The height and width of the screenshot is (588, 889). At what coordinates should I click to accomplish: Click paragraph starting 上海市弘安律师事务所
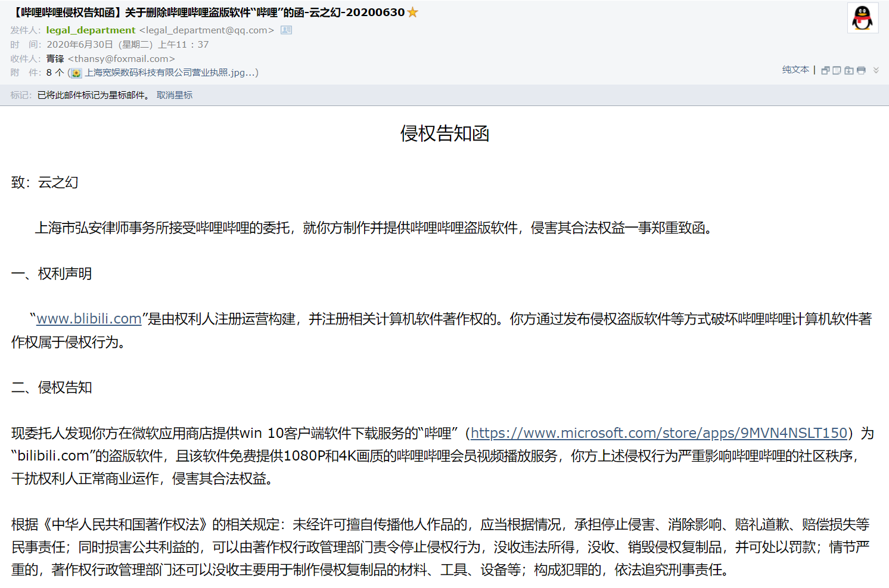[374, 228]
